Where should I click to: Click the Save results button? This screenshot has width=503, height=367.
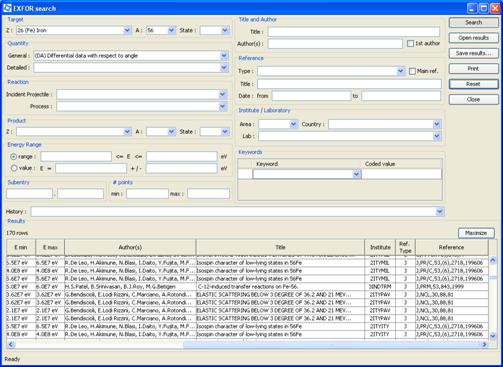[474, 53]
